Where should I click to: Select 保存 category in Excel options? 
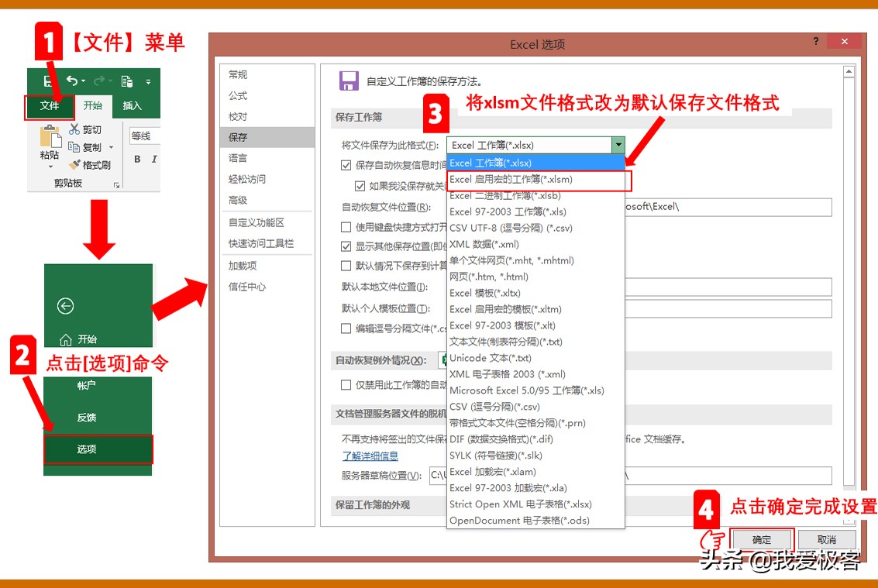pos(267,137)
